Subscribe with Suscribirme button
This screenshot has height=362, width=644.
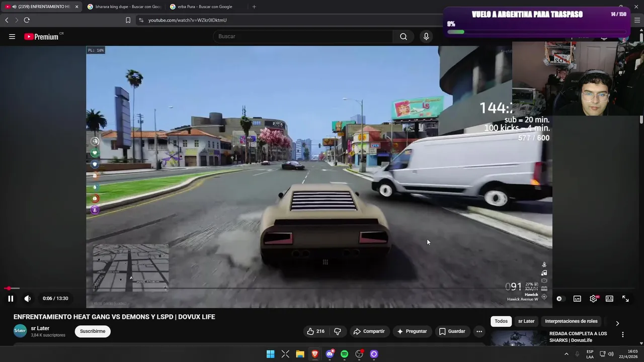click(x=93, y=331)
